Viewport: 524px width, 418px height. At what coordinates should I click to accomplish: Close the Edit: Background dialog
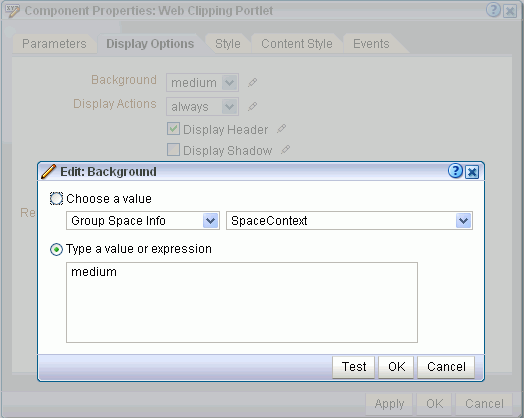472,172
